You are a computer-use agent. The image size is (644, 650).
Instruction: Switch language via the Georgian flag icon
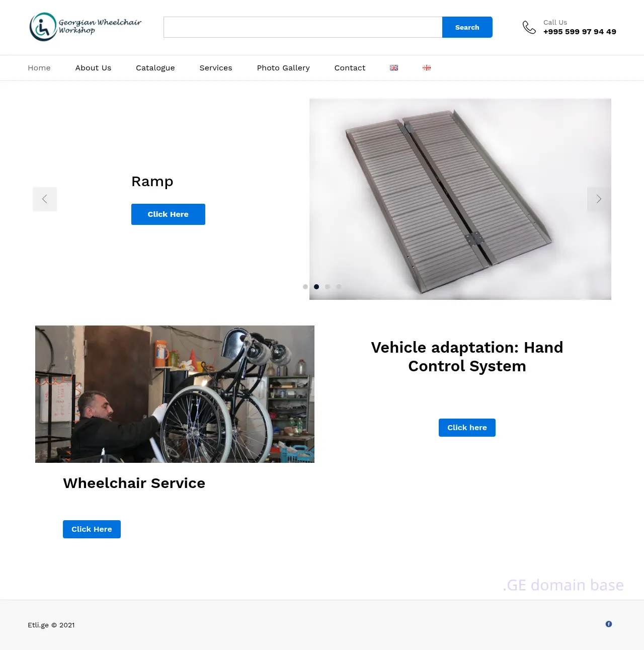coord(427,67)
